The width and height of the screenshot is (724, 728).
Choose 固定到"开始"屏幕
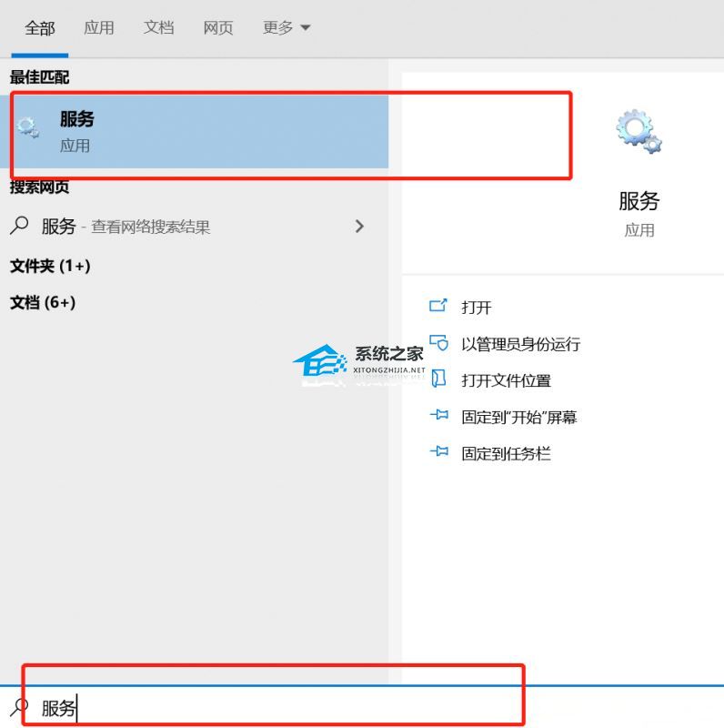tap(518, 417)
